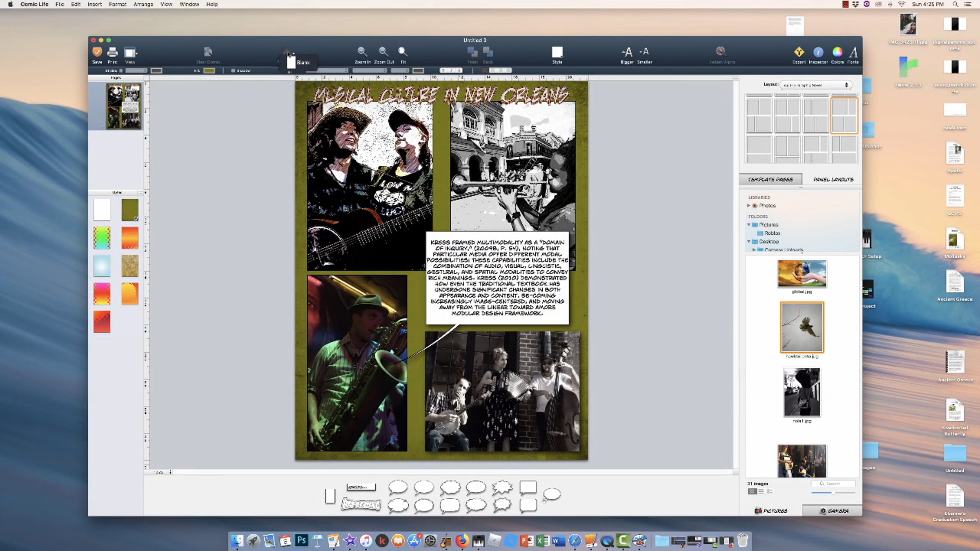The image size is (980, 551).
Task: Click the Export icon
Action: point(799,52)
